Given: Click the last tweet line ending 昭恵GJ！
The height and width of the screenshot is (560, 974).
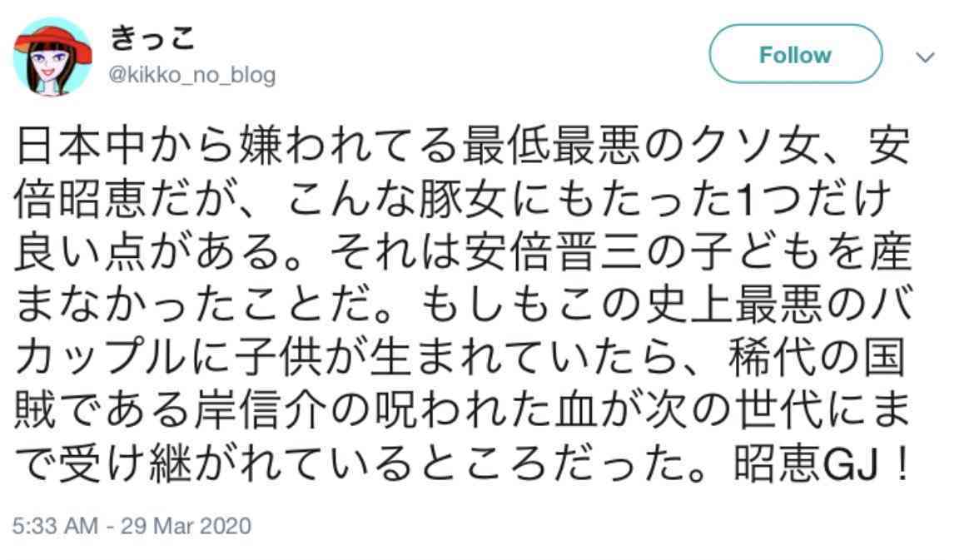Looking at the screenshot, I should click(462, 466).
